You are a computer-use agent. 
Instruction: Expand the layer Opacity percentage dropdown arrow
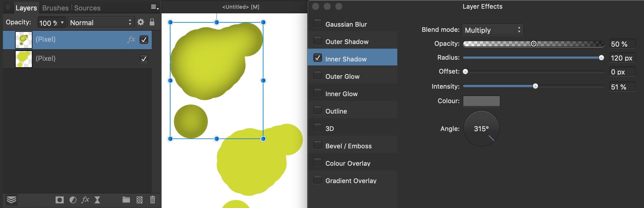pos(62,22)
